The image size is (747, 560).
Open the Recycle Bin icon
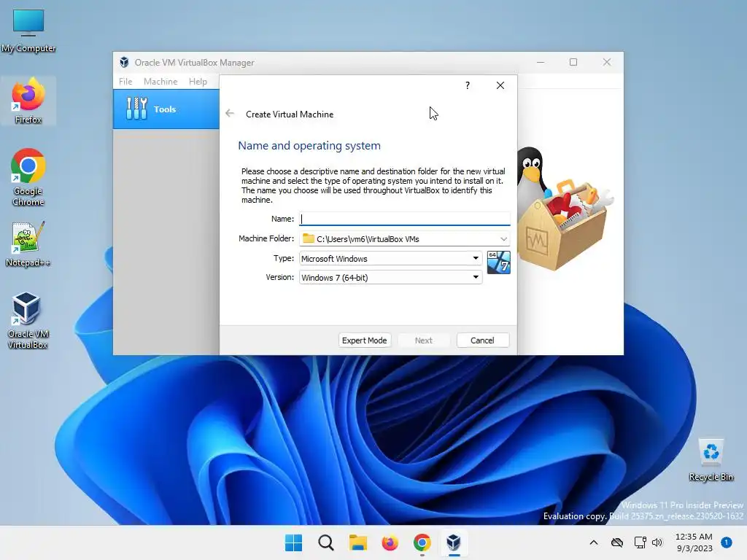711,459
